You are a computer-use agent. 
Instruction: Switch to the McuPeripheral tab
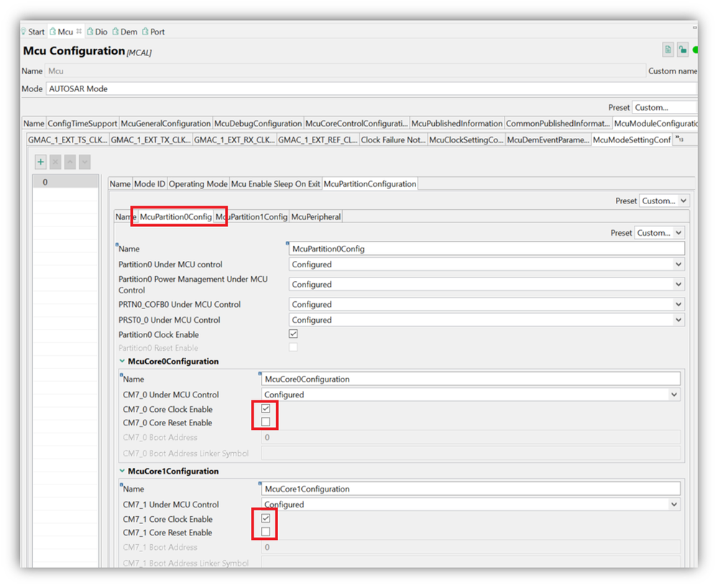[x=316, y=216]
